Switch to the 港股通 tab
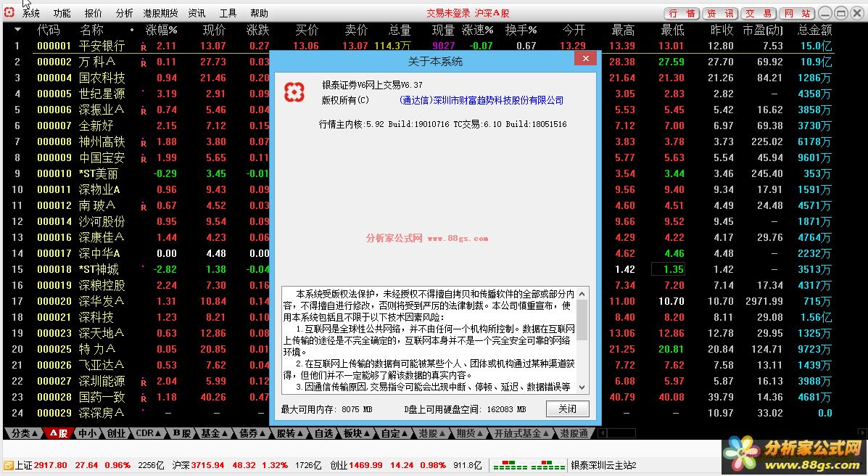This screenshot has width=868, height=476. 574,433
